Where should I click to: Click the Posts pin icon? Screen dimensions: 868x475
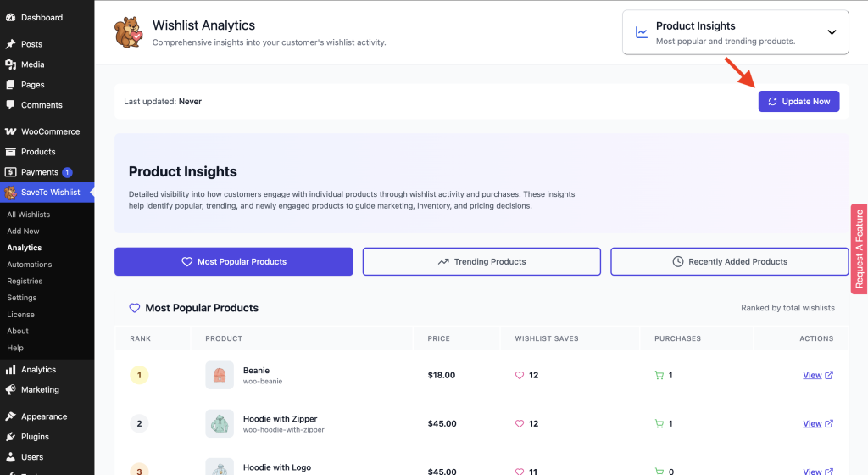pos(10,44)
